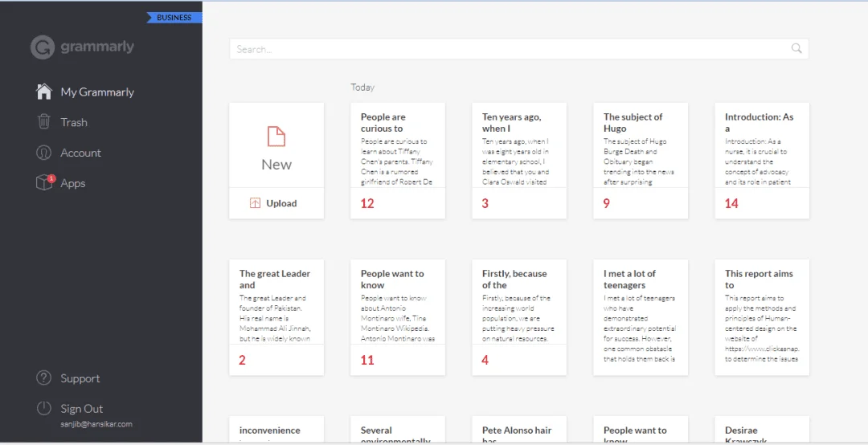Click the Today date heading
The width and height of the screenshot is (868, 445).
point(362,88)
